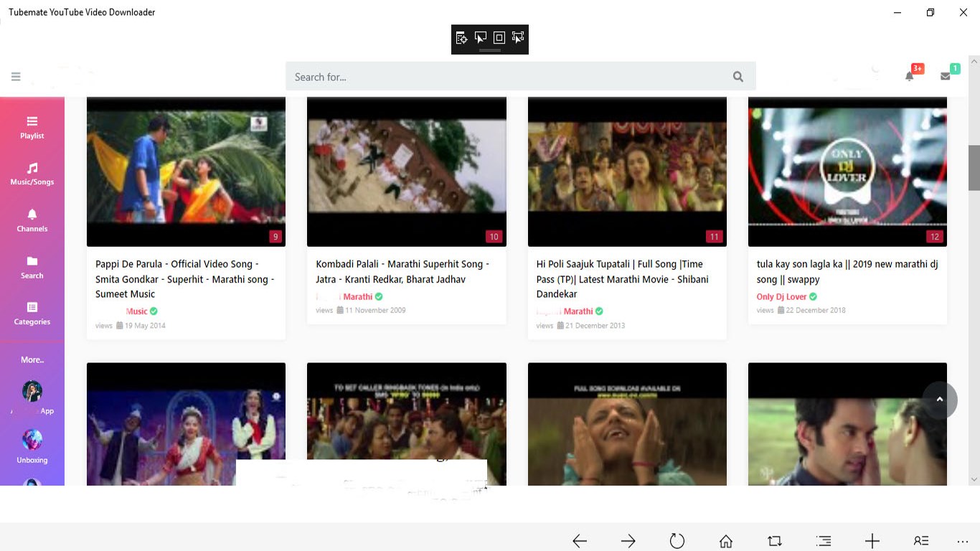Click the scrollbar down arrow
980x551 pixels.
974,479
